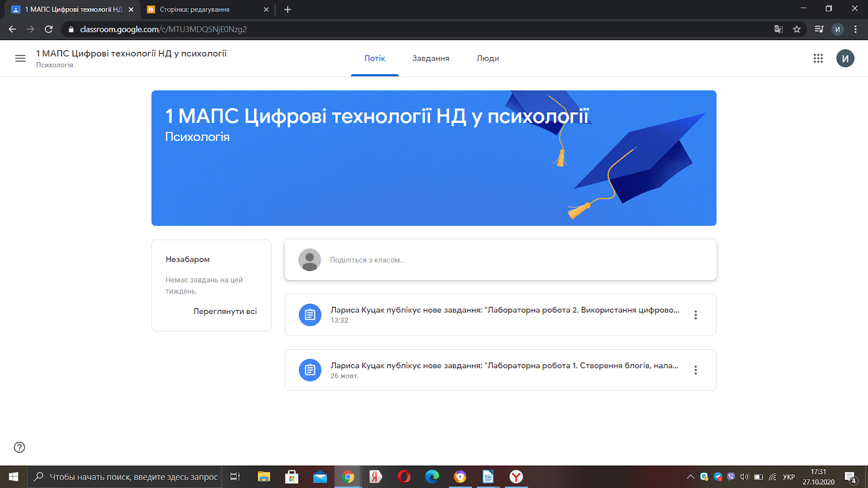Screen dimensions: 868x488
Task: Click the Windows taskbar search box
Action: click(x=124, y=477)
